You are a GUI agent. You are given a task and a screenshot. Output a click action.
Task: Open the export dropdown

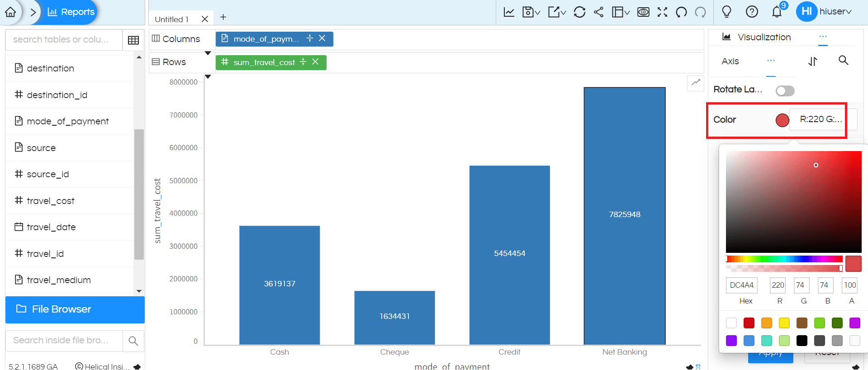pyautogui.click(x=557, y=12)
